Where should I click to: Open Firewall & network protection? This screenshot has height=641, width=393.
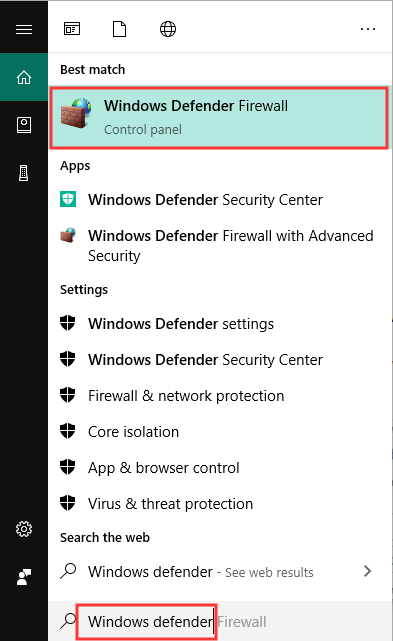point(219,396)
